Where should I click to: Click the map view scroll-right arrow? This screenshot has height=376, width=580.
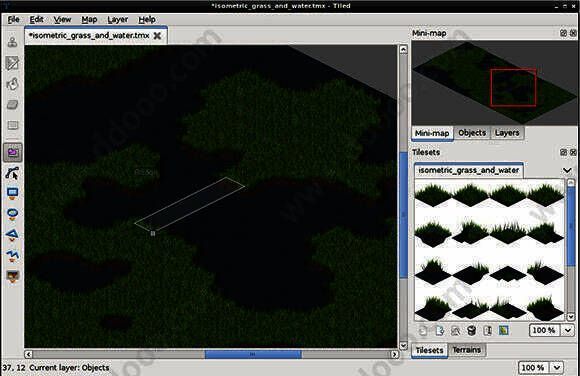point(394,354)
